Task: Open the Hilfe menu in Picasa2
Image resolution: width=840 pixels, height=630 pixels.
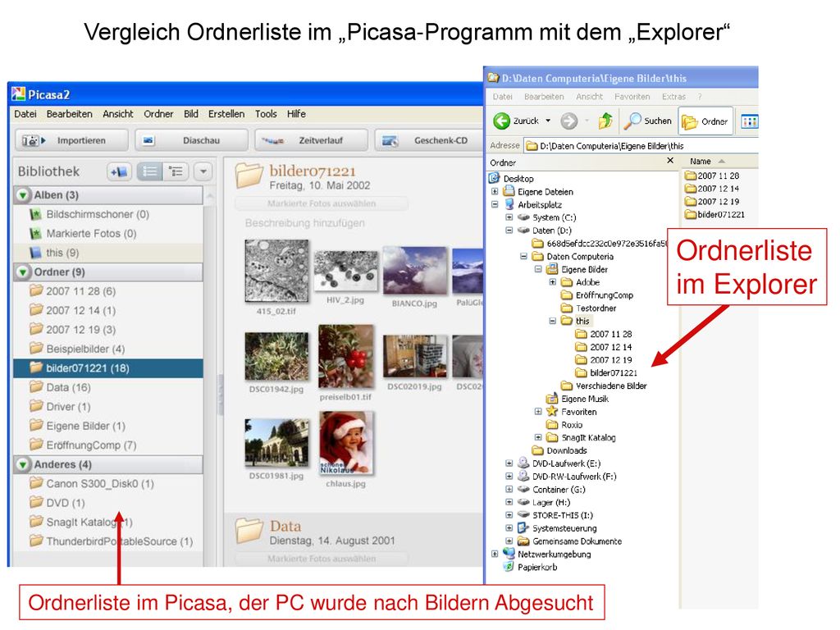Action: click(296, 113)
